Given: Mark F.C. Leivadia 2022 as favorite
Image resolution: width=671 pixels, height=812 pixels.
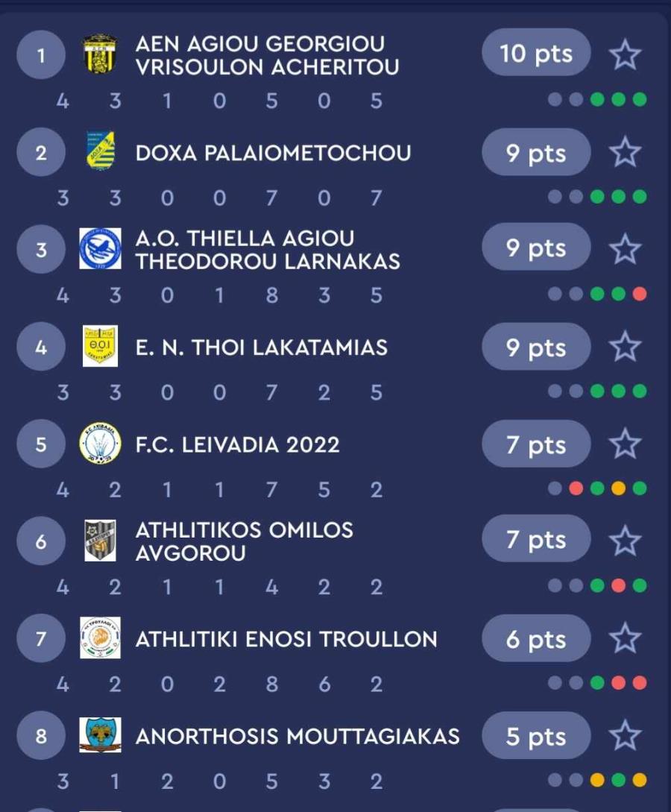Looking at the screenshot, I should coord(625,444).
